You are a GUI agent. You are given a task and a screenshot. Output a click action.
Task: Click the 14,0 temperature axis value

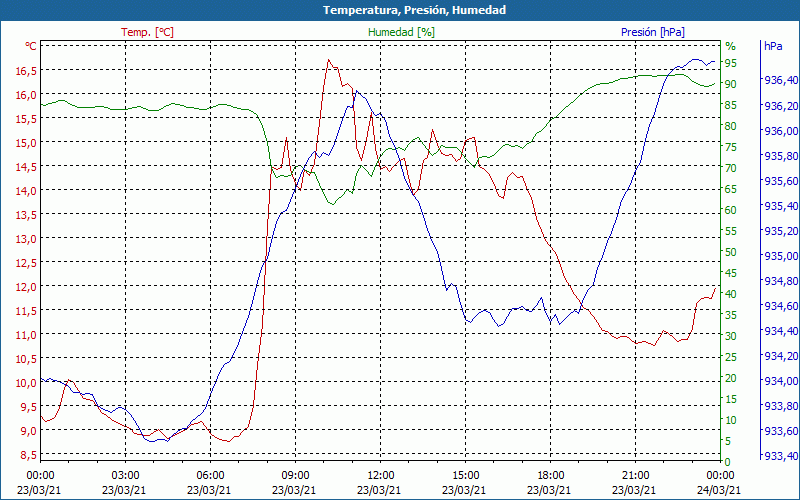coord(26,190)
